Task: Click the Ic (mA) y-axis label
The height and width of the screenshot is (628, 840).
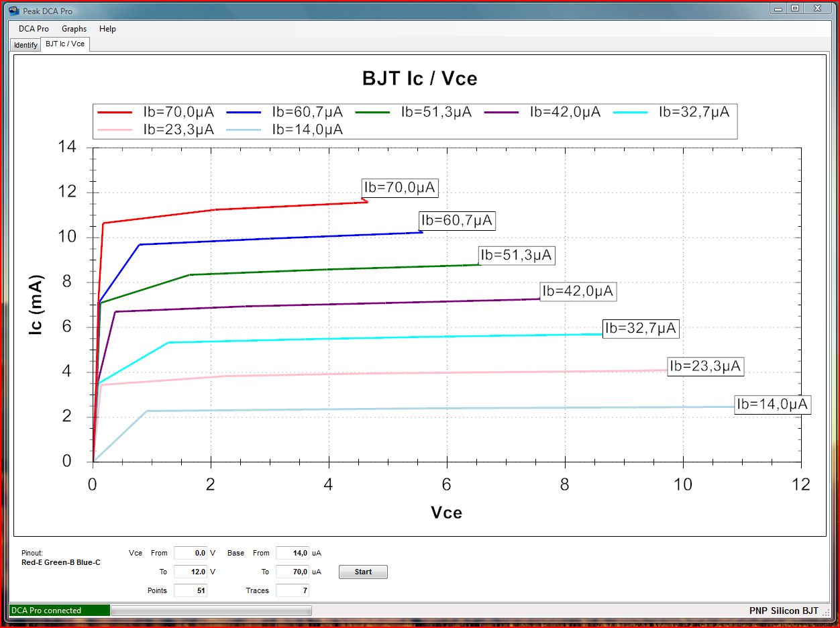Action: tap(37, 305)
